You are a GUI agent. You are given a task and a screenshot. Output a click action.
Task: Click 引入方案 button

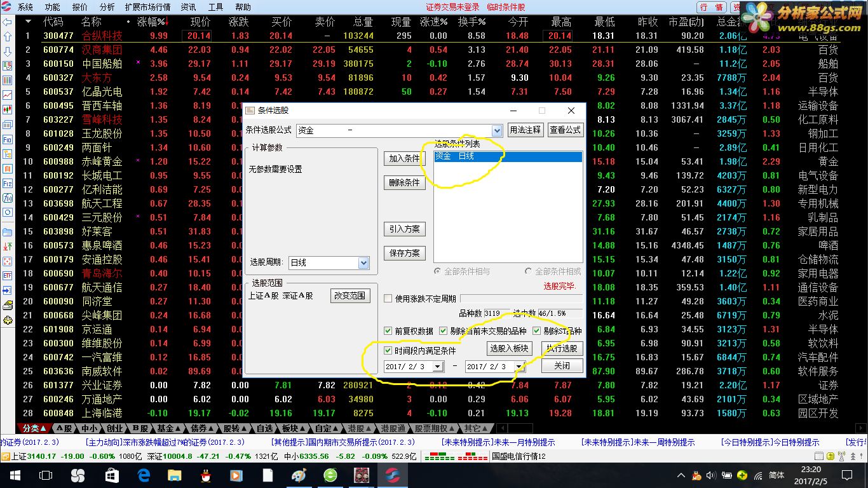pos(405,229)
